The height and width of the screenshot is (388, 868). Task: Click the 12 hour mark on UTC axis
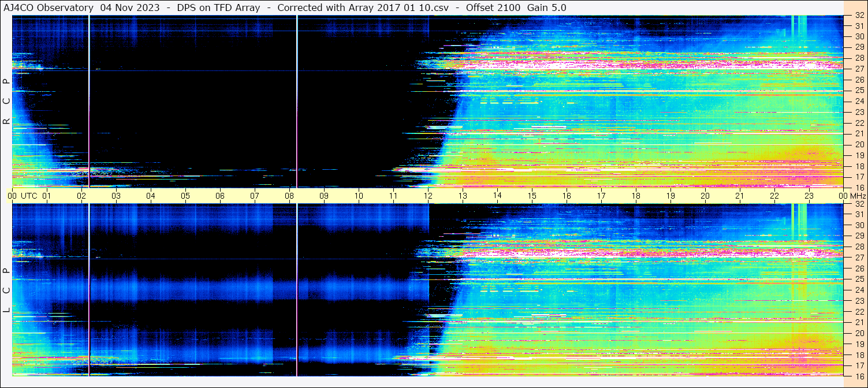[428, 196]
